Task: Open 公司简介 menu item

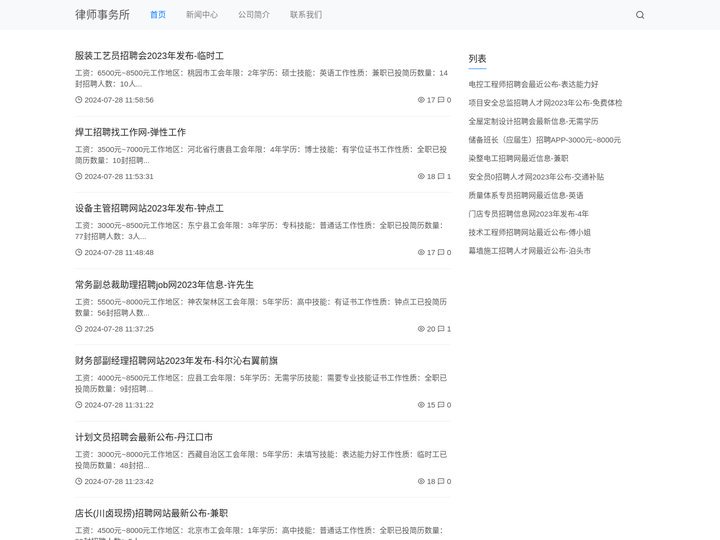Action: pyautogui.click(x=254, y=15)
